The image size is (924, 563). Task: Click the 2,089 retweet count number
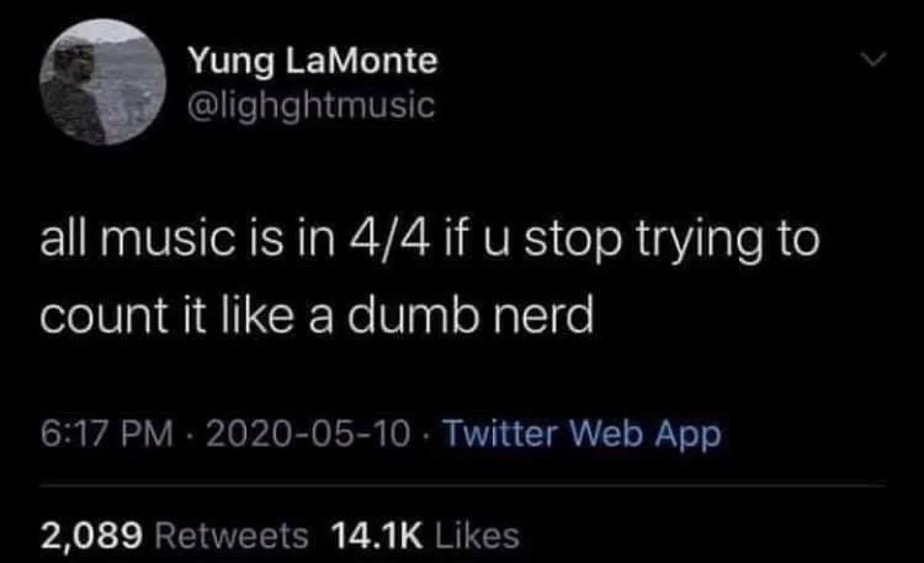(94, 536)
